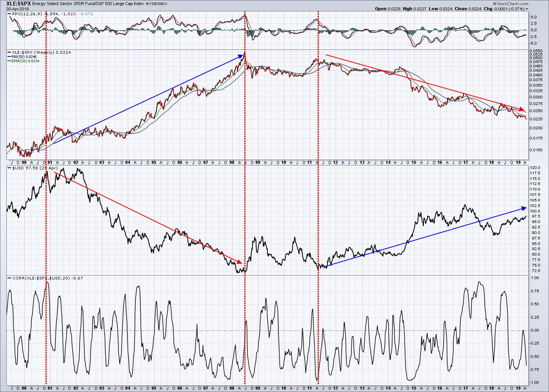Click the positive 0.50 tick on the correlation axis
Image resolution: width=549 pixels, height=392 pixels.
pos(534,304)
